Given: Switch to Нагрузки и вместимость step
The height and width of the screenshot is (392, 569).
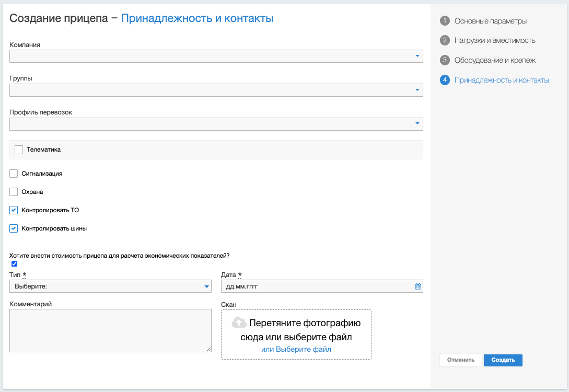Looking at the screenshot, I should click(494, 41).
